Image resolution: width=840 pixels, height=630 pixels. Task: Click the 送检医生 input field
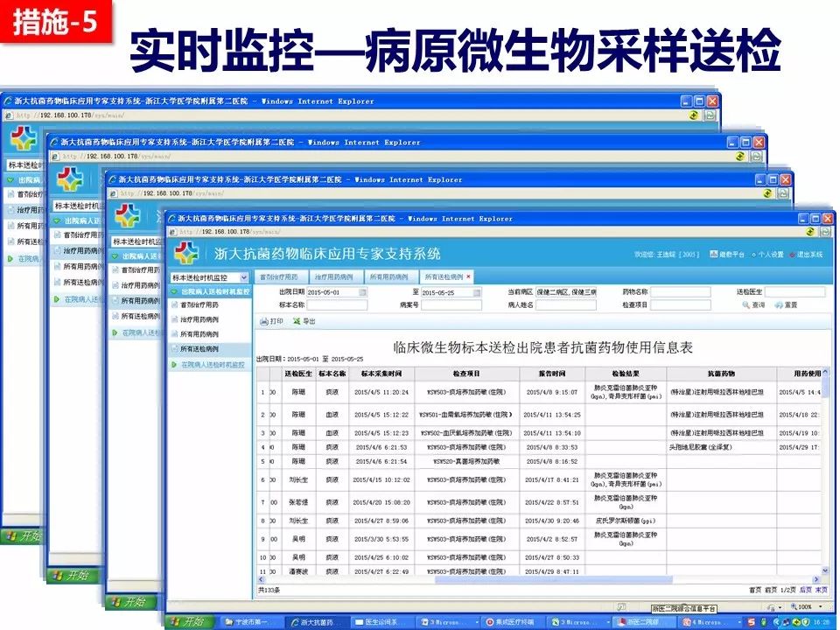[795, 292]
